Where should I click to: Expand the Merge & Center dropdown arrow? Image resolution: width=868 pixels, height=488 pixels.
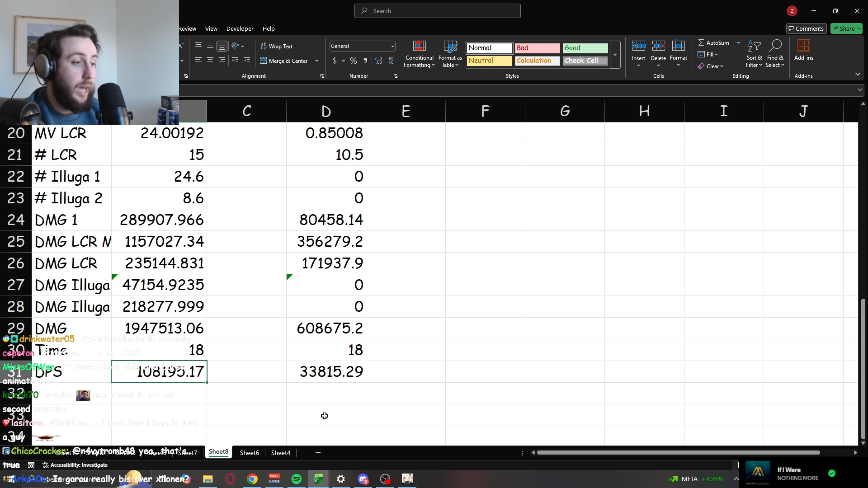[316, 61]
